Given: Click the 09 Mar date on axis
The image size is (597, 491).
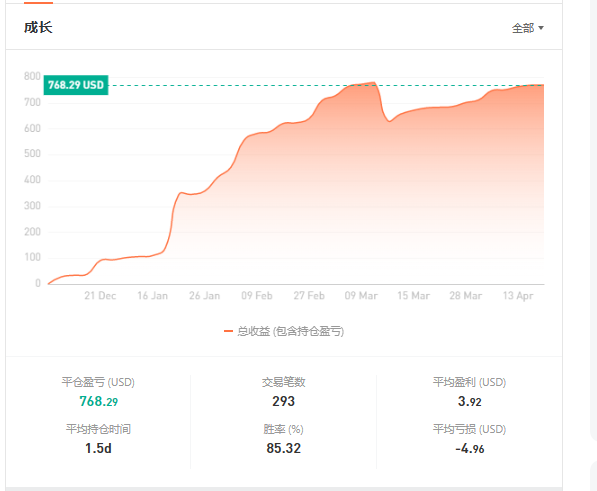Looking at the screenshot, I should 361,296.
